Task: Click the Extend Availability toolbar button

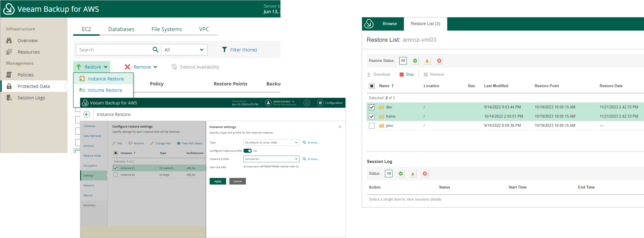Action: (x=195, y=67)
